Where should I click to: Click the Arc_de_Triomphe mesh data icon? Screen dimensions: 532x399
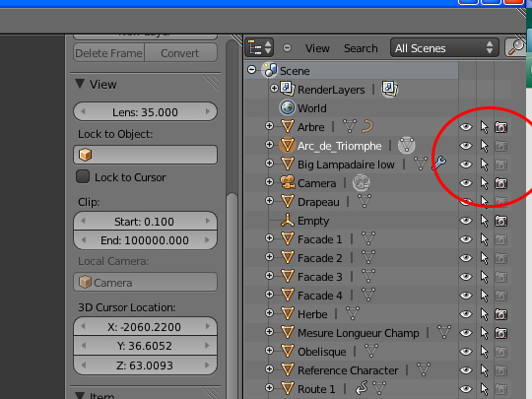tap(407, 145)
